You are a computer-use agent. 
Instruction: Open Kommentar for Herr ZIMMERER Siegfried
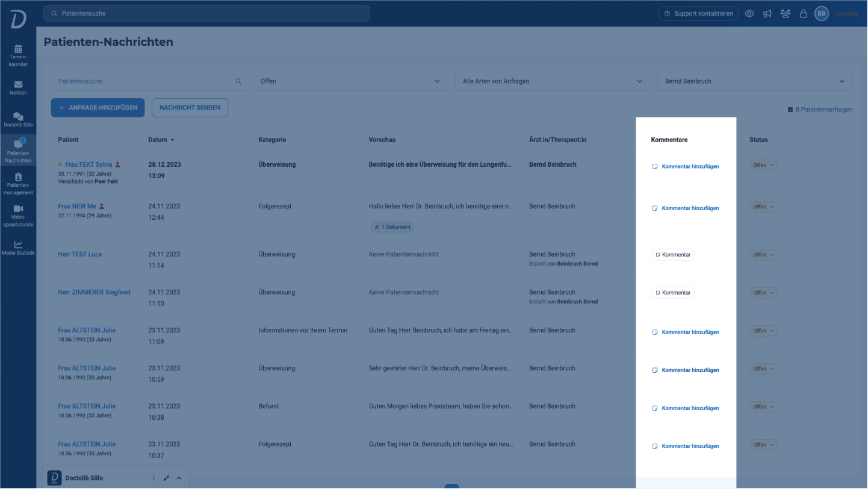[673, 293]
